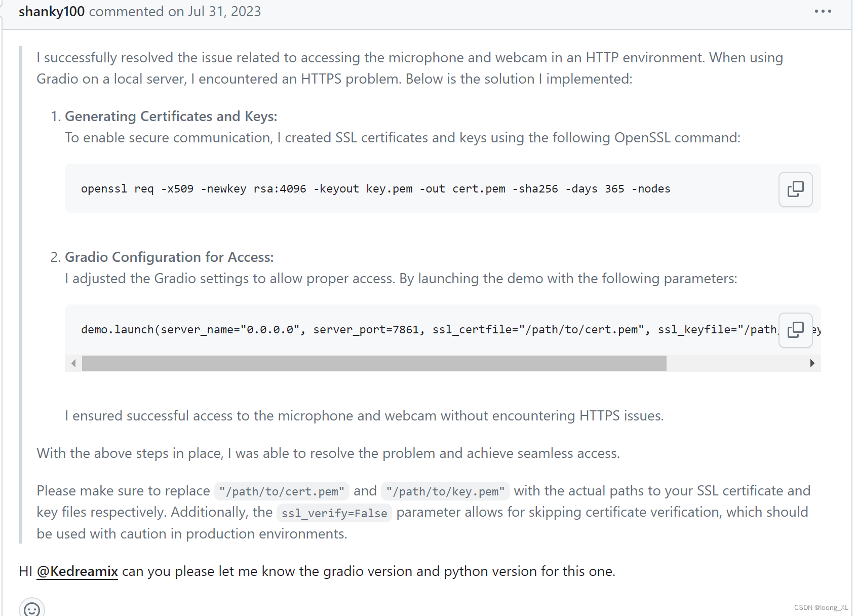Click the "/path/to/cert.pem" inline code

tap(282, 491)
